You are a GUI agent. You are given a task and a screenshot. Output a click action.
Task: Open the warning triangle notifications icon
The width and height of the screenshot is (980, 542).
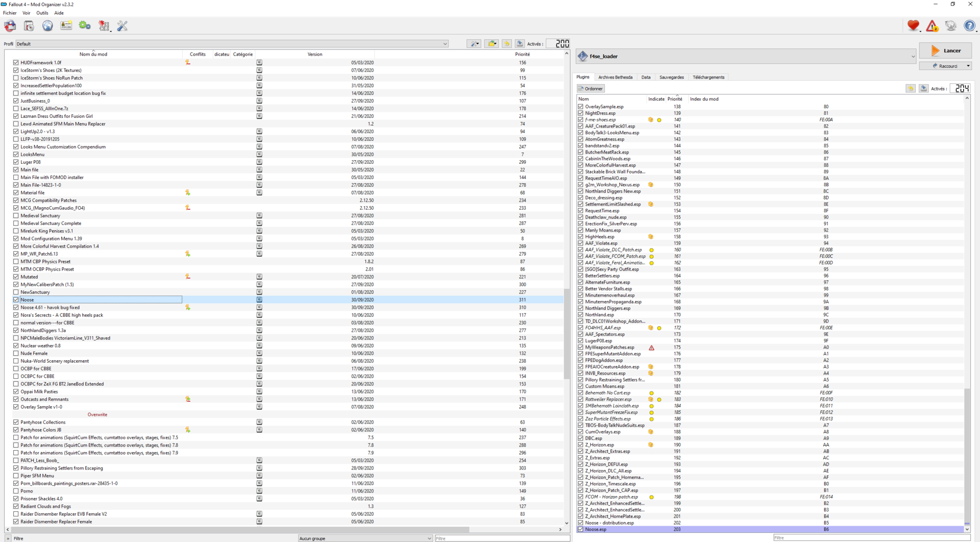(x=932, y=26)
